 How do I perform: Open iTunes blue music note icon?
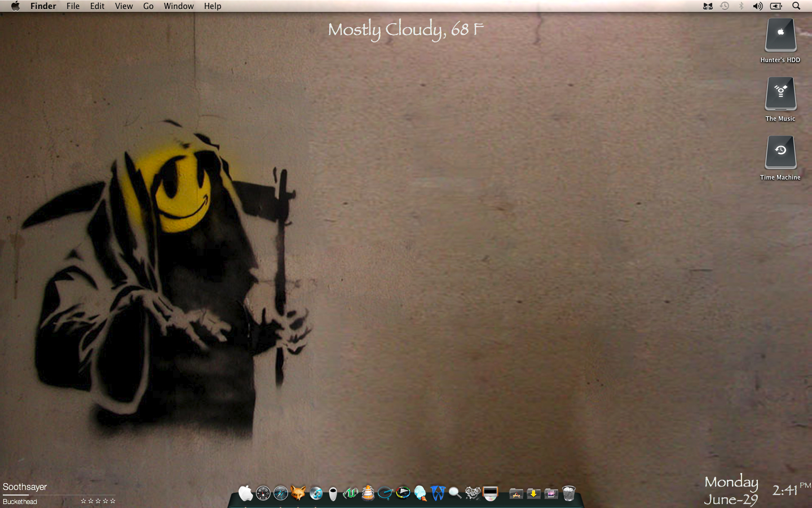click(316, 493)
